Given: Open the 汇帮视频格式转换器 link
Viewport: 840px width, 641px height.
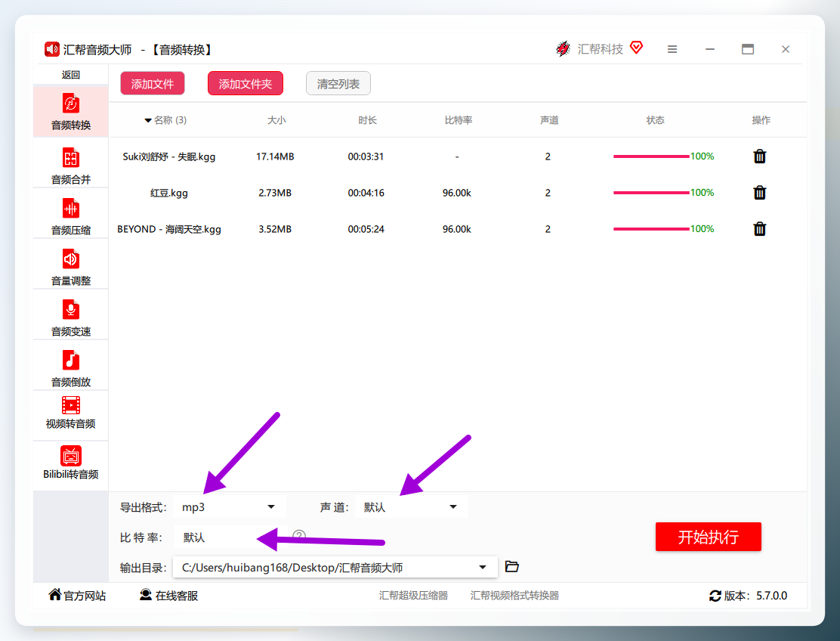Looking at the screenshot, I should pos(514,596).
